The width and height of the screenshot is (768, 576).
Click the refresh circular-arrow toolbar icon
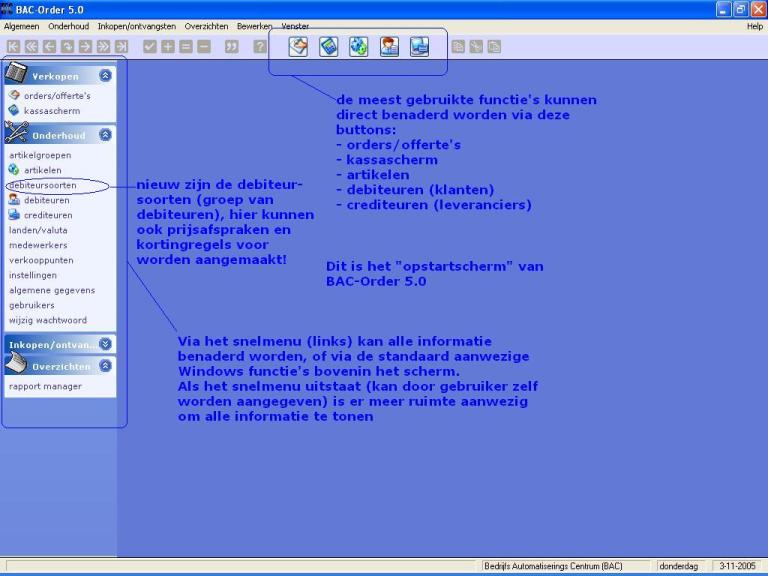pos(67,47)
